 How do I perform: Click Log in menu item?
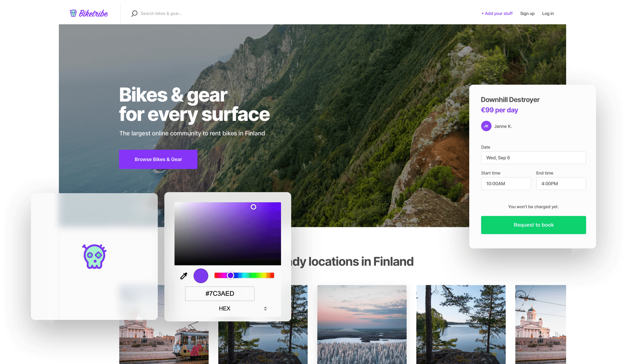(548, 13)
